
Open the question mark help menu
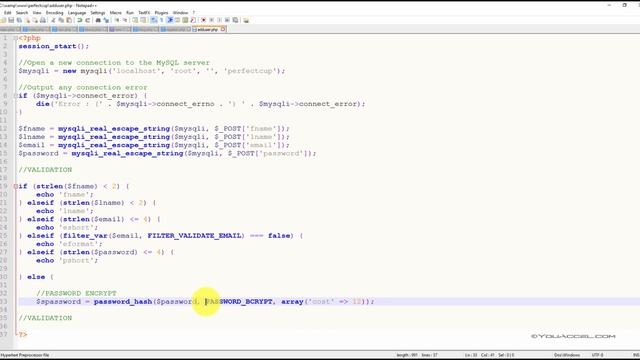[x=194, y=13]
